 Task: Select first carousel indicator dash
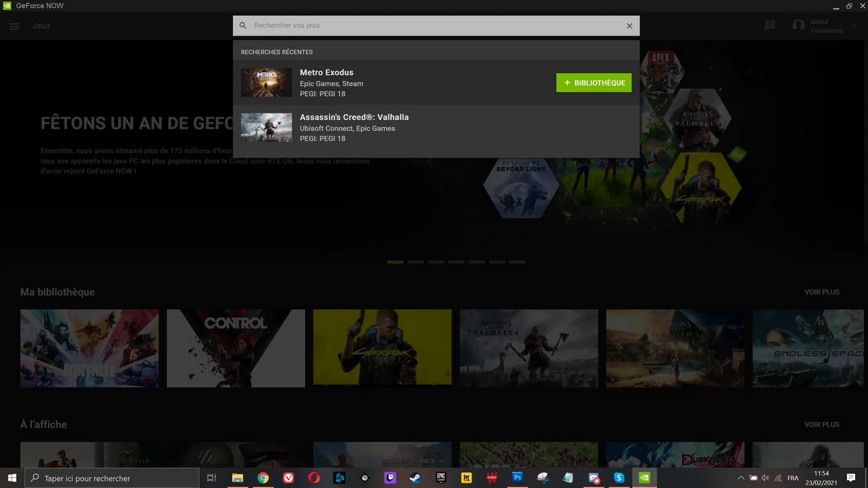395,262
